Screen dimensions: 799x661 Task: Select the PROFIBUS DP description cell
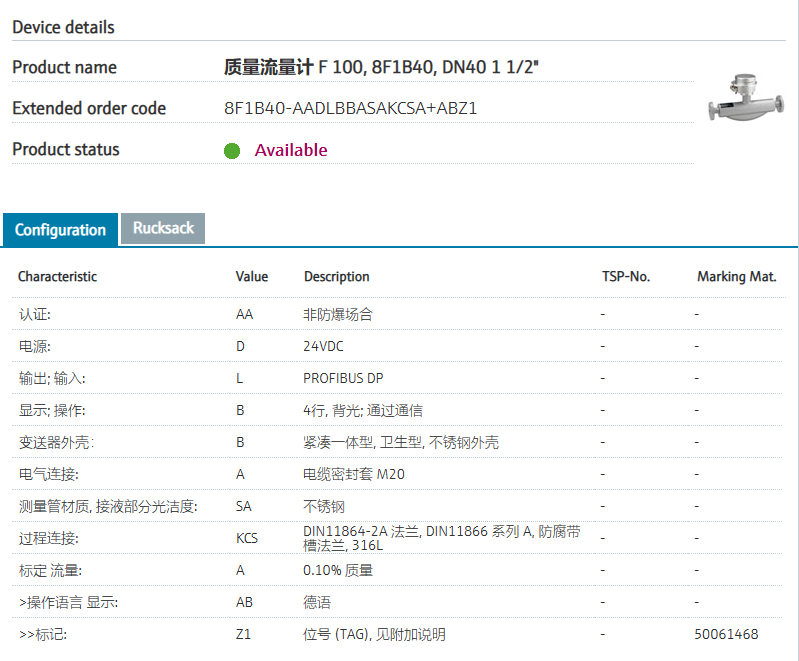point(343,378)
